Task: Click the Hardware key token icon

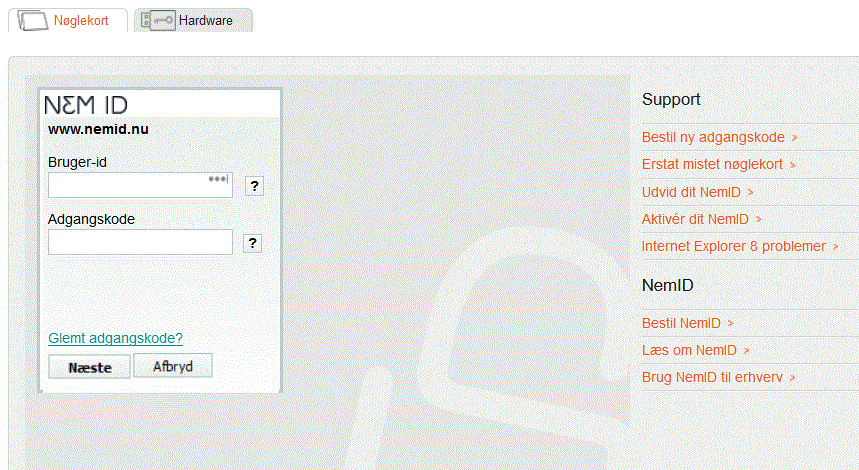Action: pos(159,20)
